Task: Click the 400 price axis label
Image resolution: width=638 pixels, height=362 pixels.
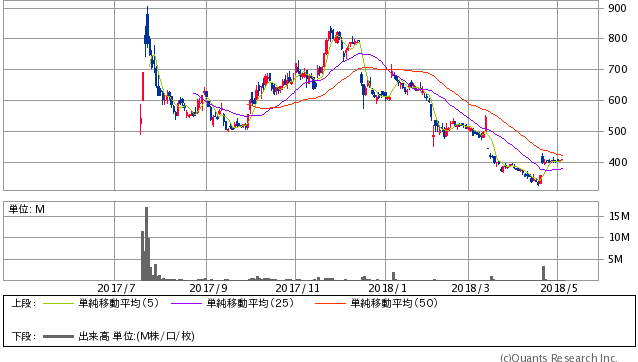Action: [x=617, y=162]
